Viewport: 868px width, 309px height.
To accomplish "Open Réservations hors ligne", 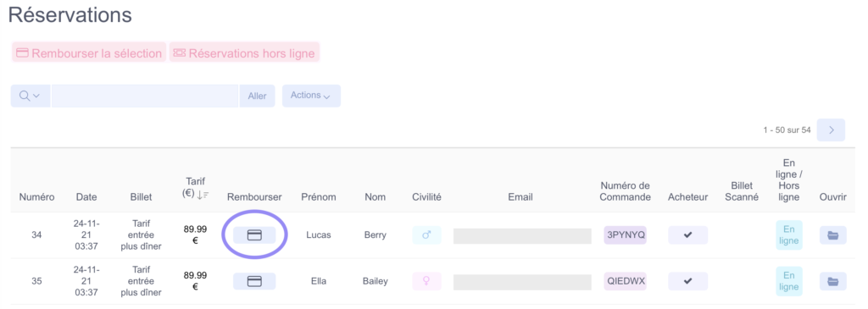I will pos(244,53).
